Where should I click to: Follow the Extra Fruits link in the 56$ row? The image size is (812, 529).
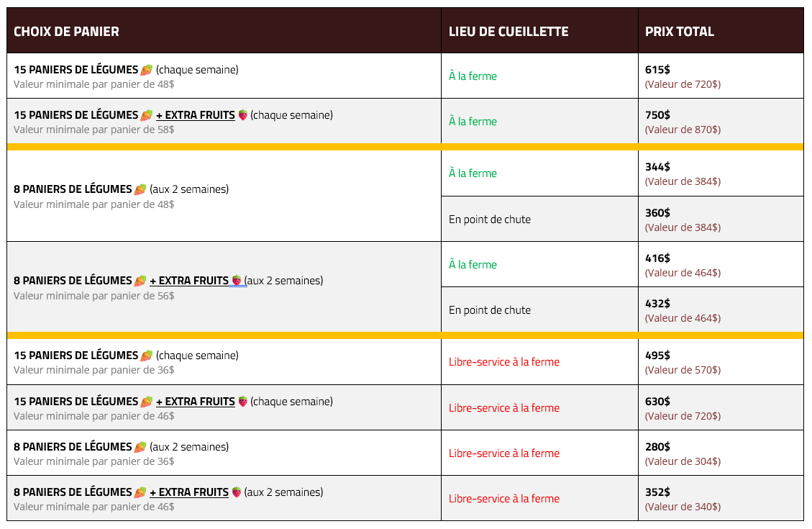coord(189,281)
